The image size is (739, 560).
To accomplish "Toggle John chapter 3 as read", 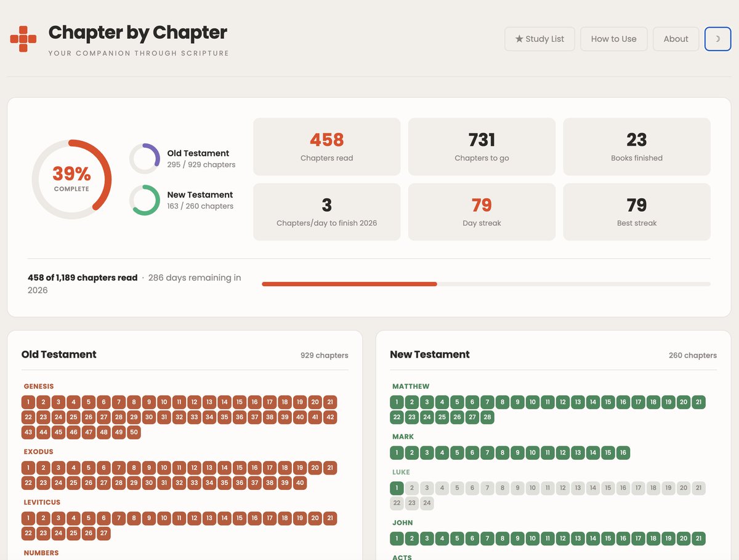I will click(x=427, y=539).
